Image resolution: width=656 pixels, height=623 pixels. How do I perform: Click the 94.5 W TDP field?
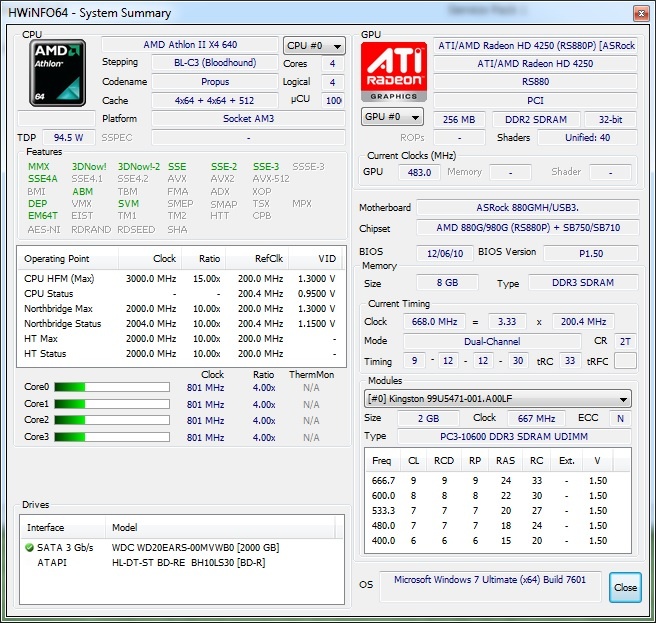coord(69,137)
